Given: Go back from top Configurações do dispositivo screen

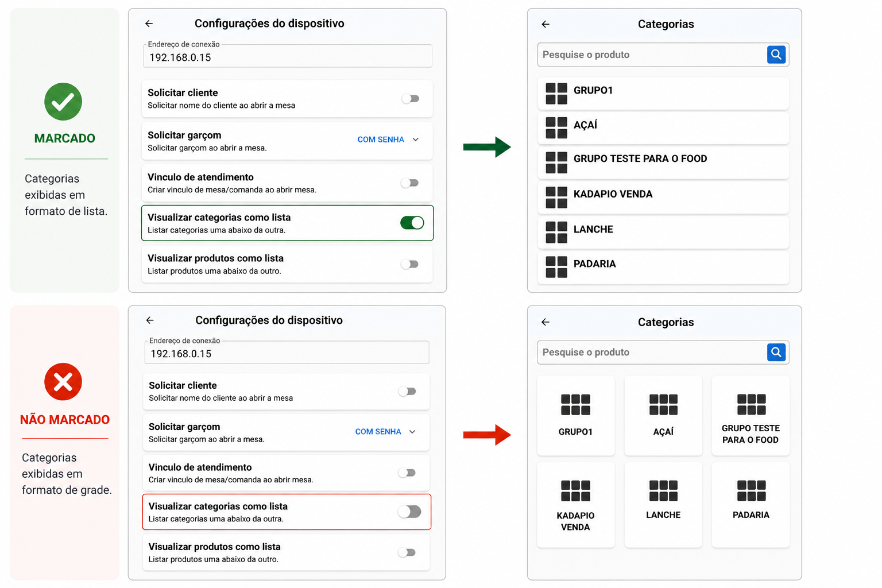Looking at the screenshot, I should 149,24.
